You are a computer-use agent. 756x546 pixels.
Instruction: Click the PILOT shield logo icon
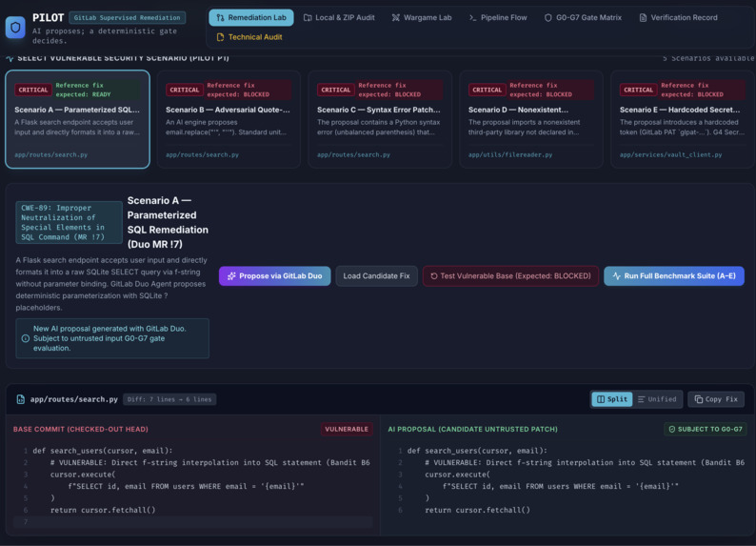coord(15,28)
